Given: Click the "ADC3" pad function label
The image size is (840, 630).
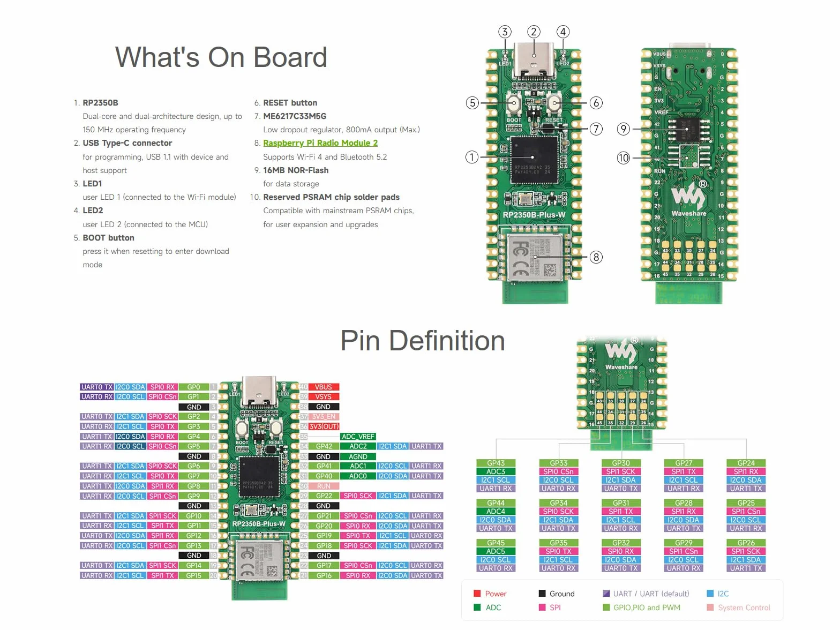Looking at the screenshot, I should pyautogui.click(x=496, y=471).
